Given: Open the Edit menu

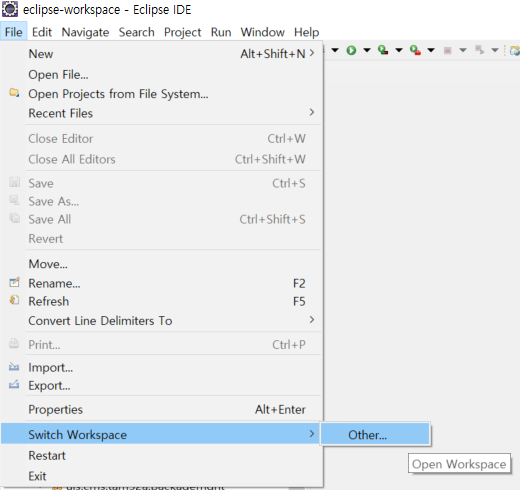Looking at the screenshot, I should point(42,32).
